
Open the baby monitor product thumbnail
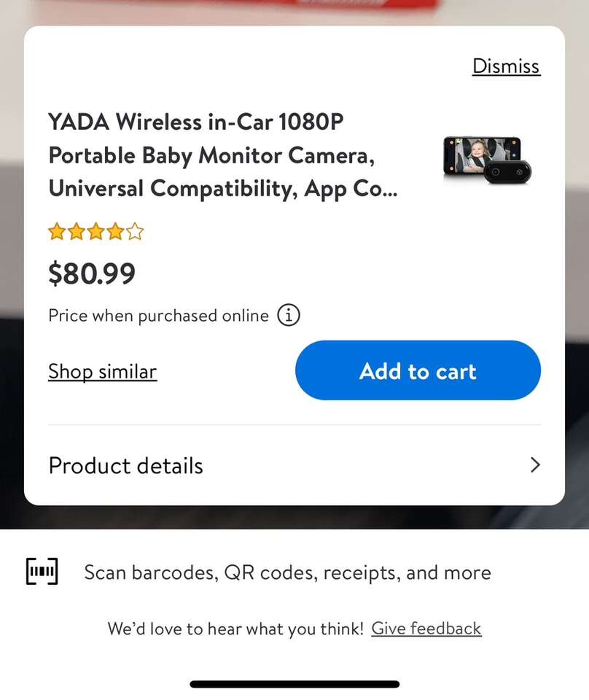(x=487, y=158)
